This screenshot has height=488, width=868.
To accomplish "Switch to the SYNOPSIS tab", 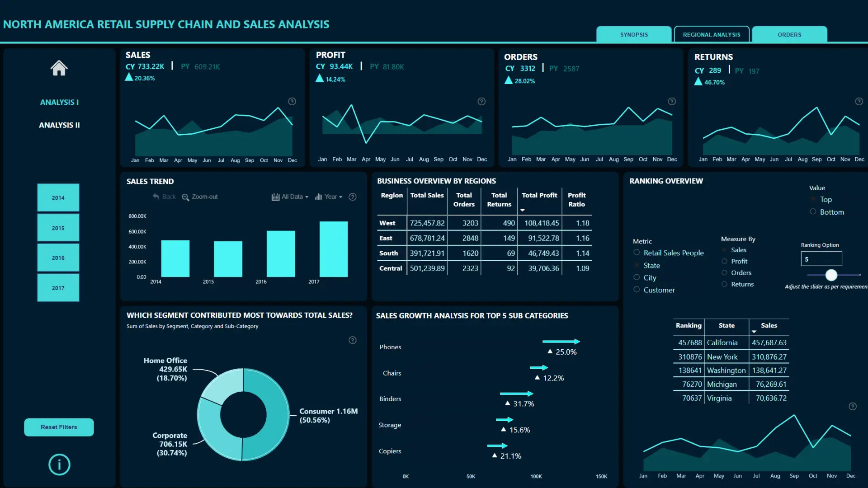I will [634, 34].
